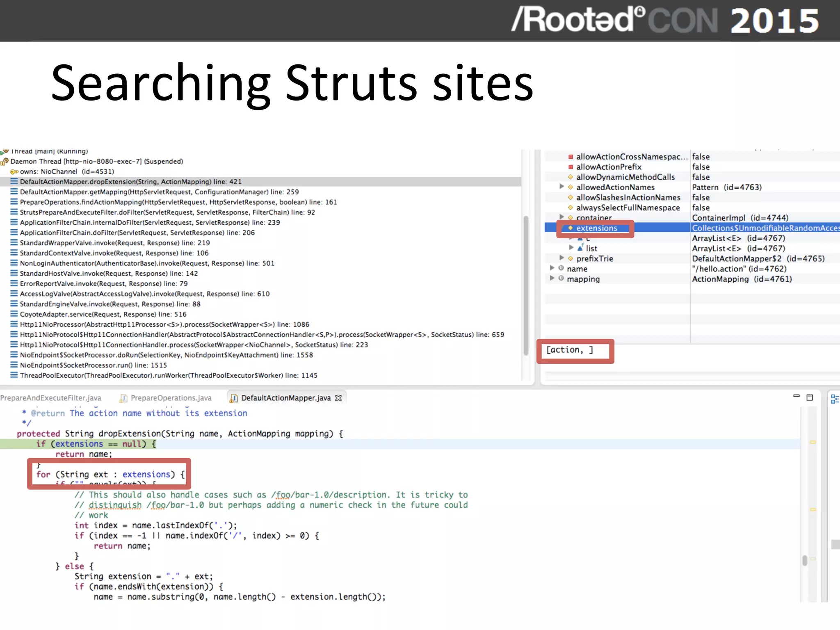
Task: Expand the list variable node
Action: tap(571, 248)
